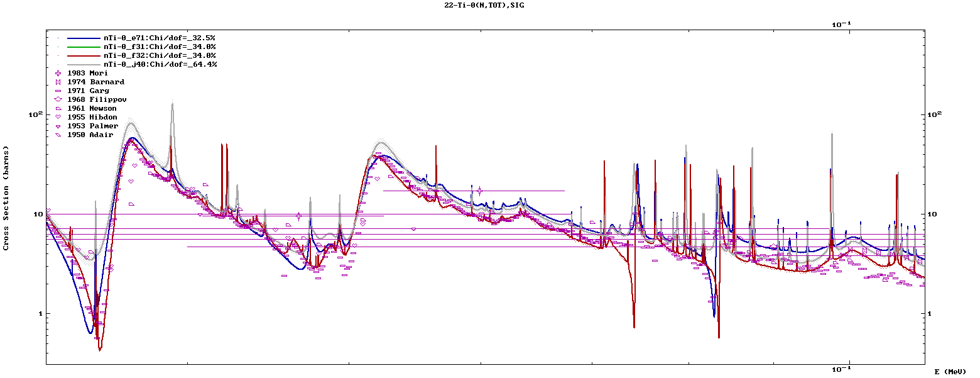Click the 1953 Palmer legend marker icon
The image size is (980, 378).
tap(58, 126)
